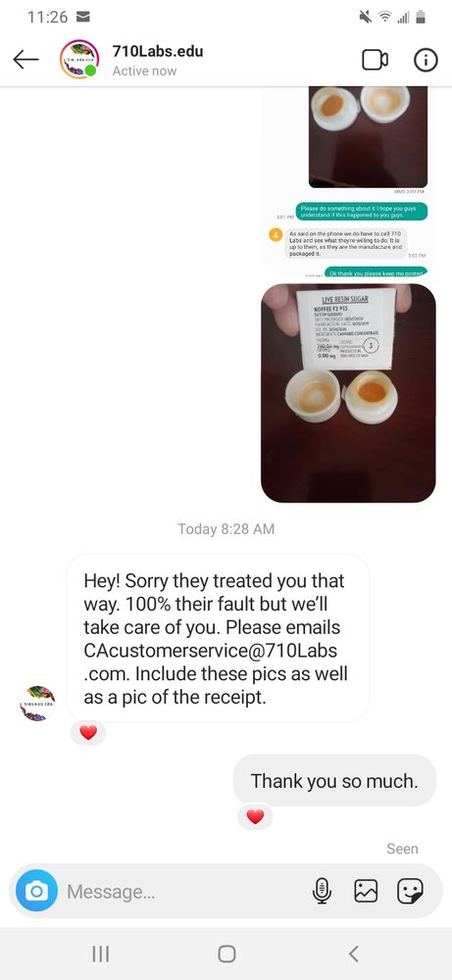The image size is (452, 980).
Task: Tap Android back navigation button
Action: tap(353, 954)
